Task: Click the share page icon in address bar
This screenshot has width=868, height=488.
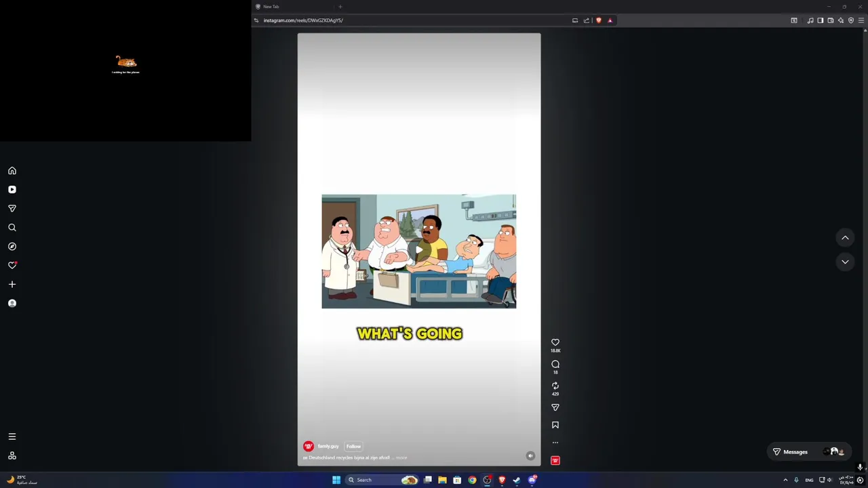Action: coord(587,20)
